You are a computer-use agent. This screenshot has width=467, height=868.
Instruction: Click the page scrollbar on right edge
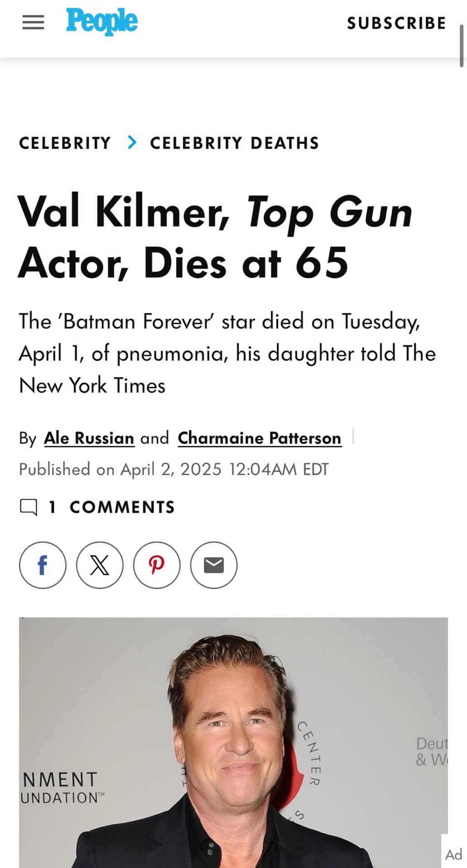[x=462, y=45]
